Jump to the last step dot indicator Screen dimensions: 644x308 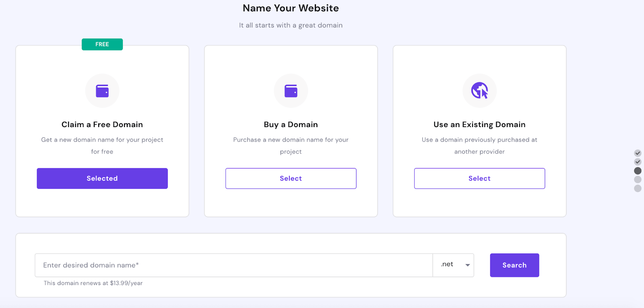[x=638, y=189]
